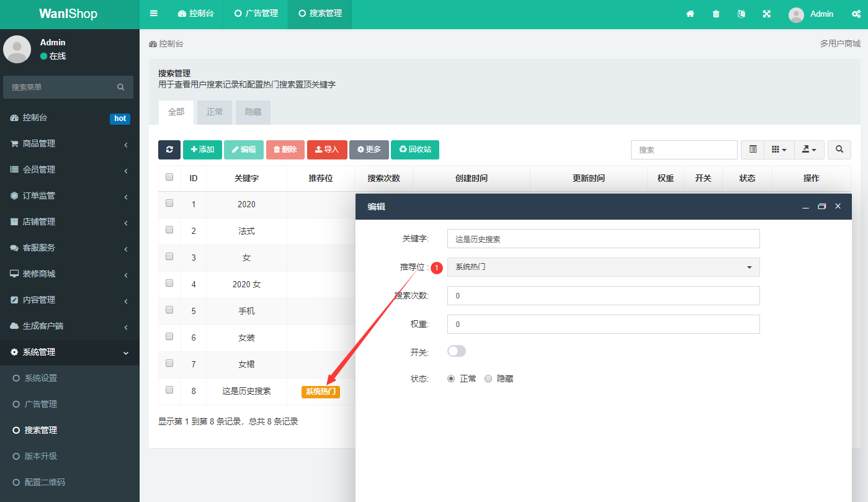
Task: Open the home icon in top bar
Action: tap(690, 14)
